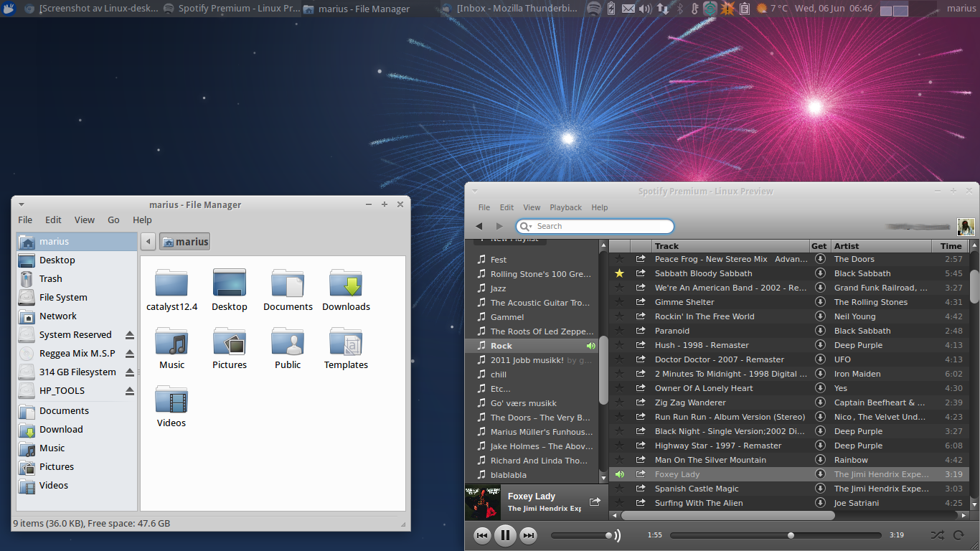
Task: Click share icon on Paranoid track row
Action: click(x=641, y=331)
